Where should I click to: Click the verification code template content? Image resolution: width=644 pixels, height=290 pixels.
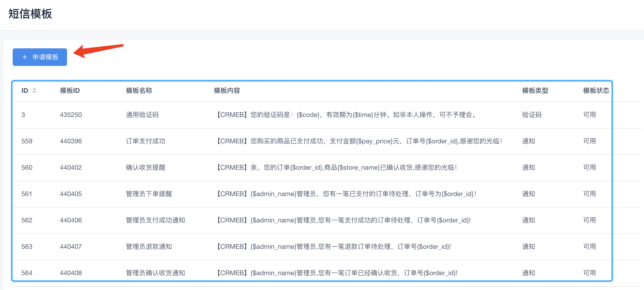tap(346, 115)
